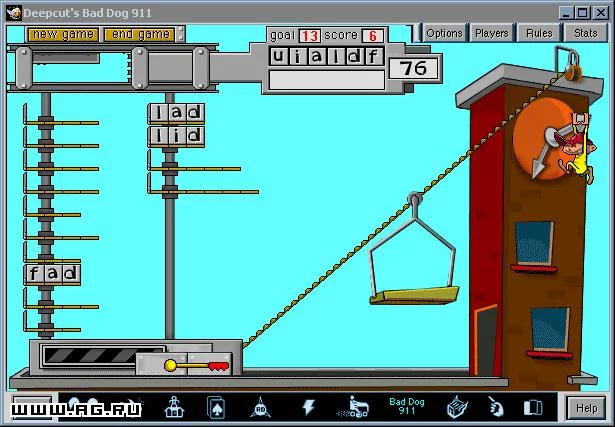This screenshot has height=427, width=615.
Task: Click the end game button
Action: click(139, 35)
